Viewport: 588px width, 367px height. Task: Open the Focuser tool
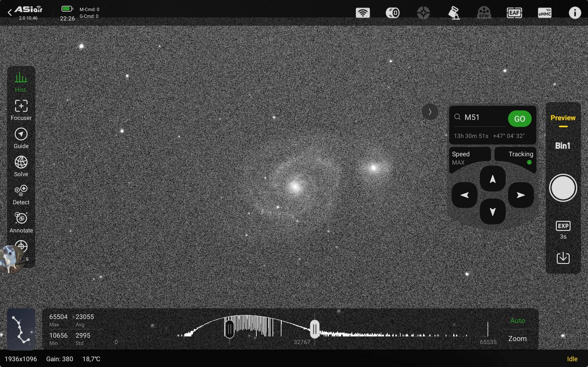[x=21, y=110]
